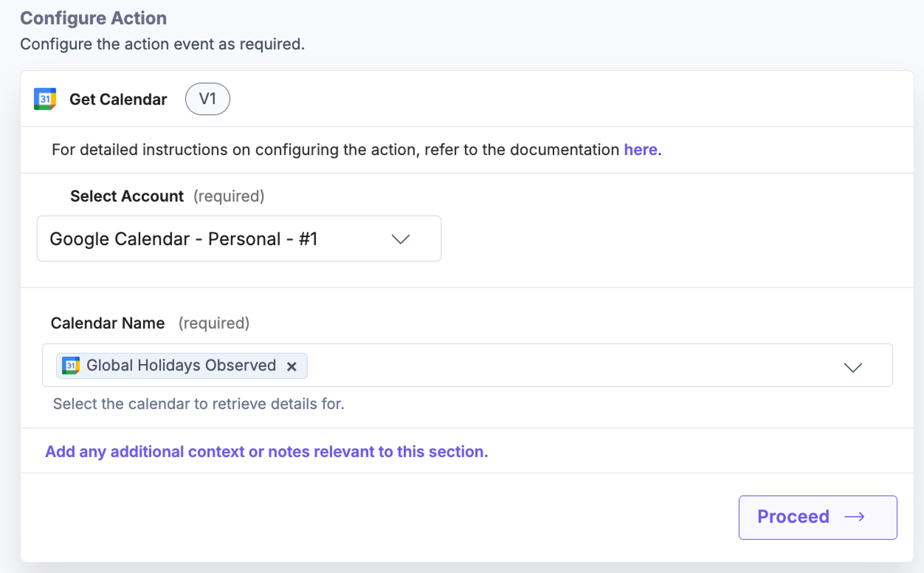Click the 'Configure Action' heading
The height and width of the screenshot is (573, 924).
pyautogui.click(x=94, y=18)
